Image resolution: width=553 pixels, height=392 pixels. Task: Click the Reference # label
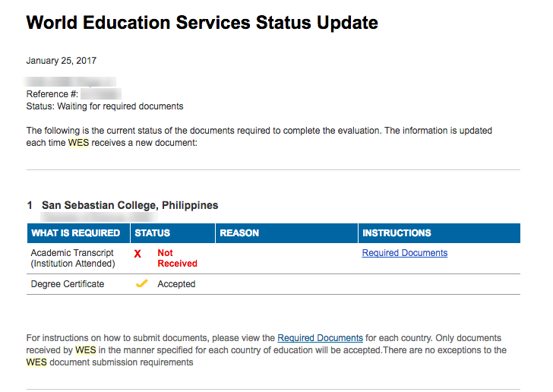click(x=51, y=94)
